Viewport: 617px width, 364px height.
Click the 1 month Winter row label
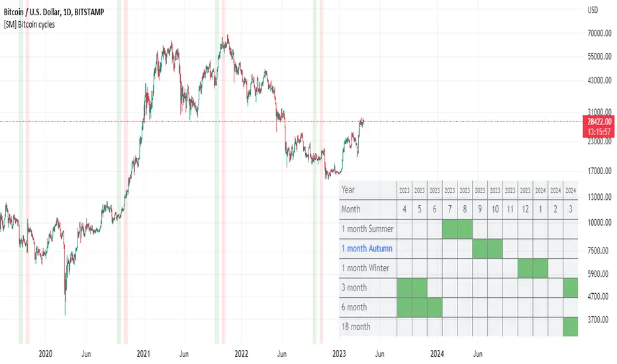[365, 268]
